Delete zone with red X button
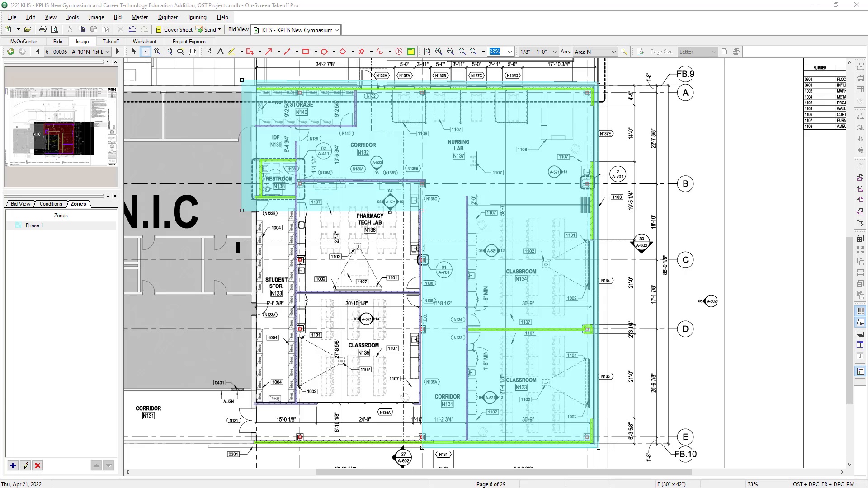This screenshot has height=488, width=868. click(38, 465)
